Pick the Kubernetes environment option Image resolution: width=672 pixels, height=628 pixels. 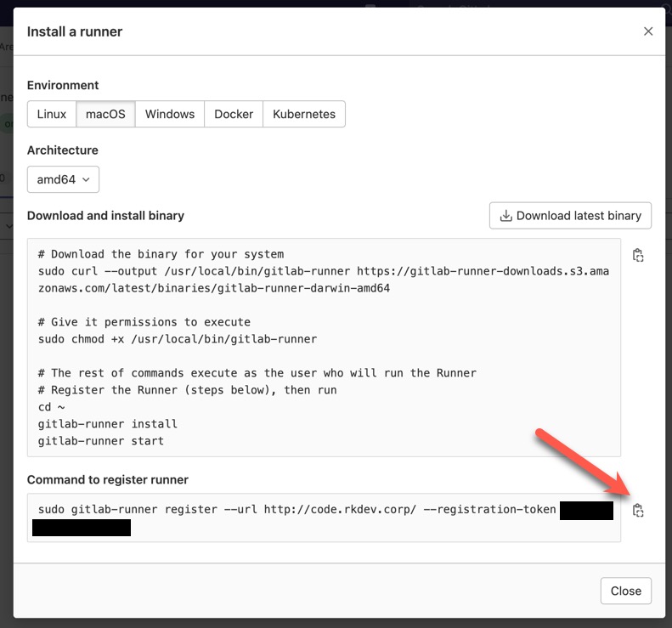304,114
